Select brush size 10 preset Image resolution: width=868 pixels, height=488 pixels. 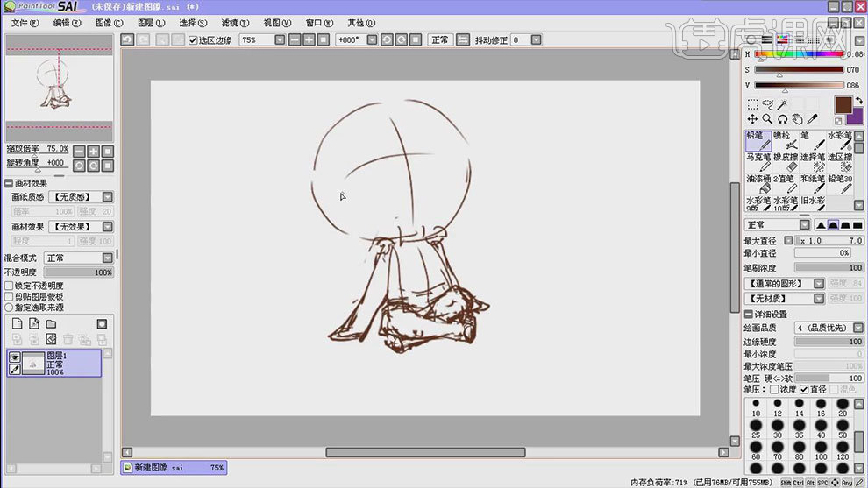coord(756,407)
